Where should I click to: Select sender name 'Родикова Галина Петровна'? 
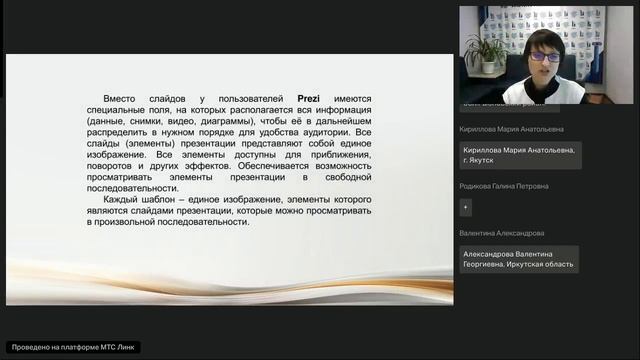[x=504, y=186]
